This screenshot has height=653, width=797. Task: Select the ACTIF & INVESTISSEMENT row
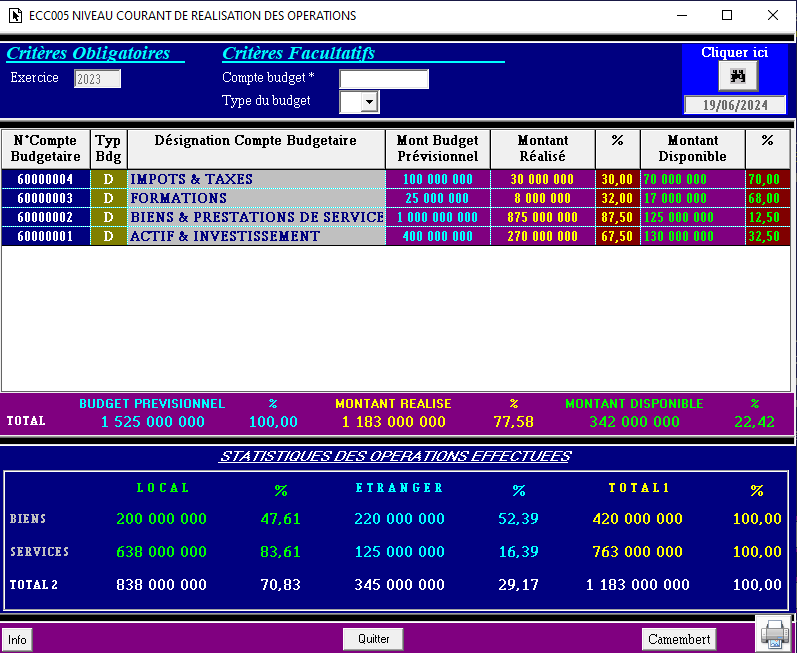coord(256,236)
